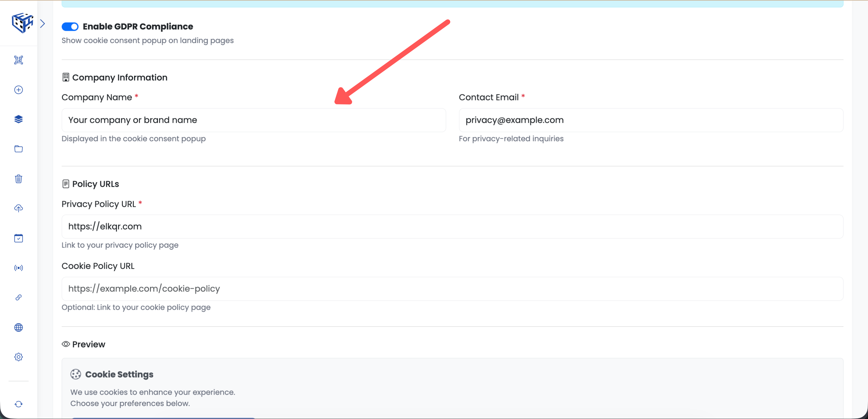This screenshot has height=419, width=868.
Task: Click the ELK QR app logo
Action: point(22,22)
